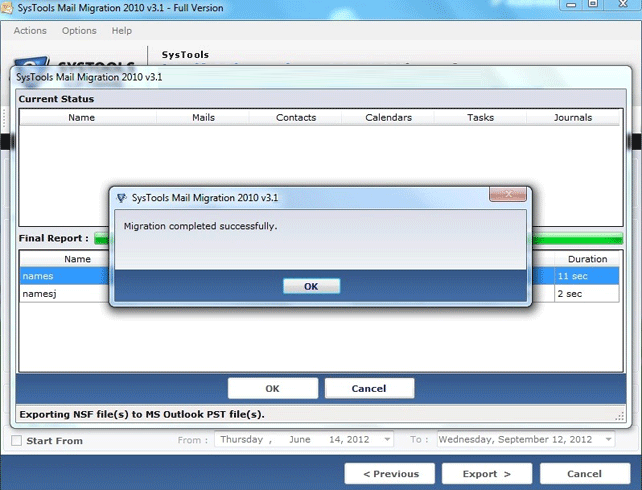The height and width of the screenshot is (490, 642).
Task: Enable the Start From checkbox
Action: point(16,440)
